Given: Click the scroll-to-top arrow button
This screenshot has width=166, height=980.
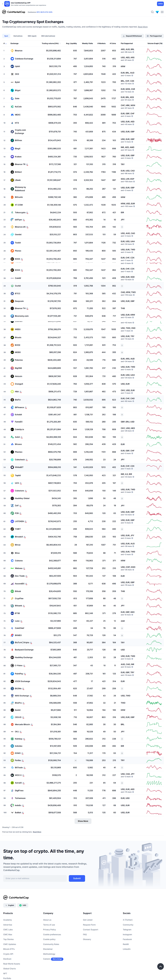Looking at the screenshot, I should click(x=160, y=966).
